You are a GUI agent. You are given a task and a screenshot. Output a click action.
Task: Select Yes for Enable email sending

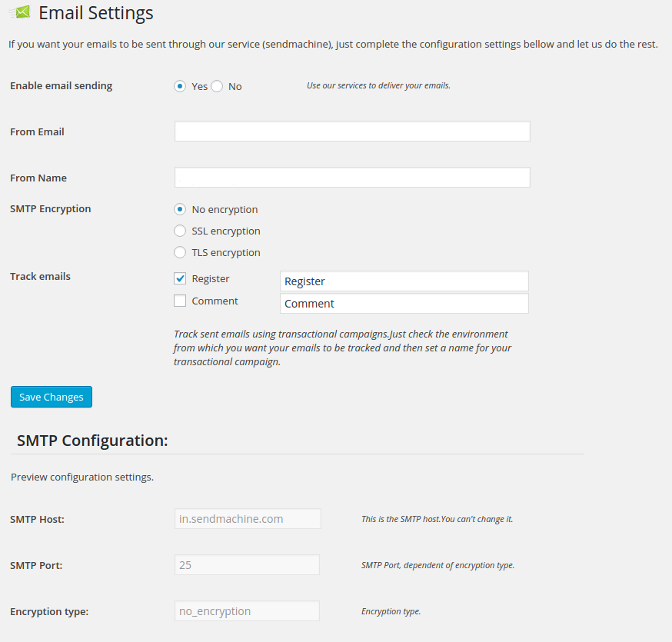tap(180, 86)
